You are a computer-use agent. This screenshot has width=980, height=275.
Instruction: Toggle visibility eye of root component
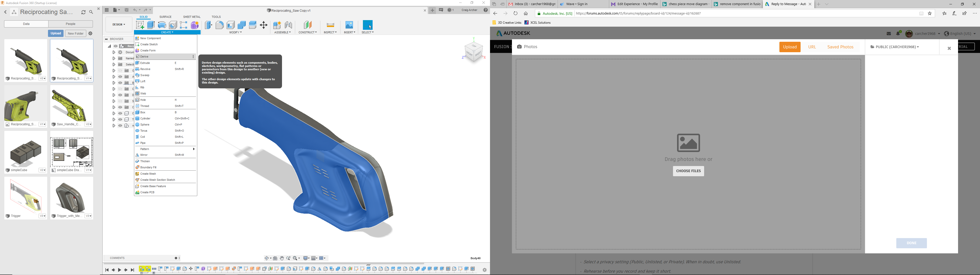(x=116, y=46)
